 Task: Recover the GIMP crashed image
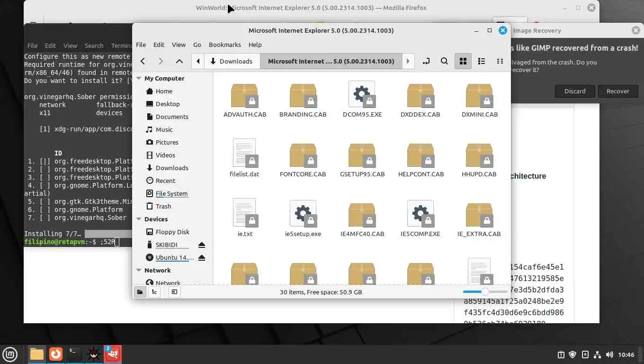coord(618,91)
